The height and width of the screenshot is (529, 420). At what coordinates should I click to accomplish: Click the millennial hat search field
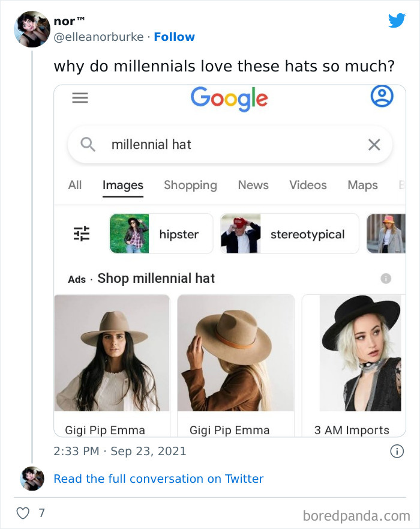pos(228,144)
